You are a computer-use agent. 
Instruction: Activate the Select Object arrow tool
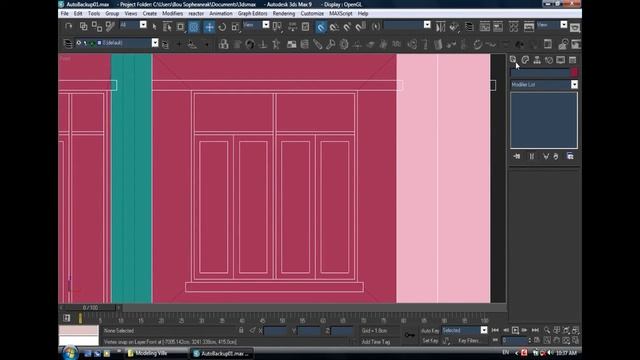(154, 27)
